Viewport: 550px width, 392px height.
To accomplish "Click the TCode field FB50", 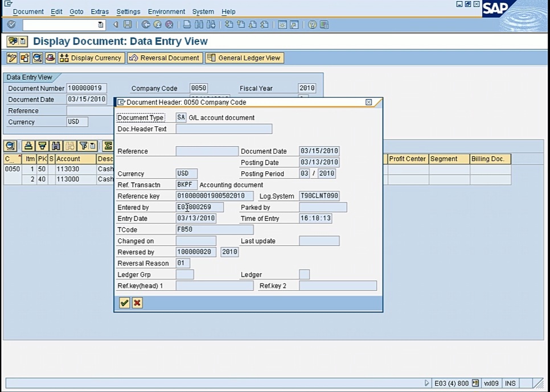I will click(214, 229).
